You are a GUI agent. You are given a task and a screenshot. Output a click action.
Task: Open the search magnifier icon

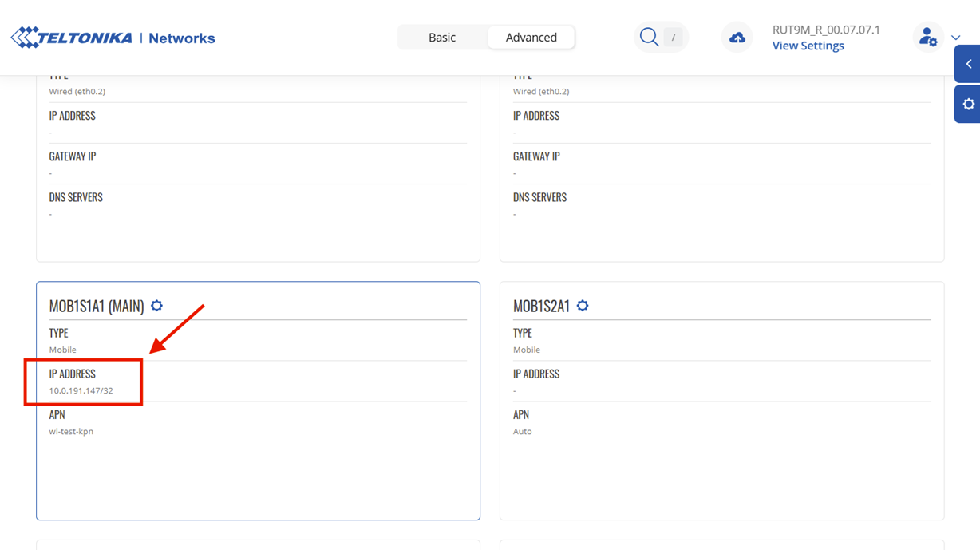pyautogui.click(x=649, y=37)
